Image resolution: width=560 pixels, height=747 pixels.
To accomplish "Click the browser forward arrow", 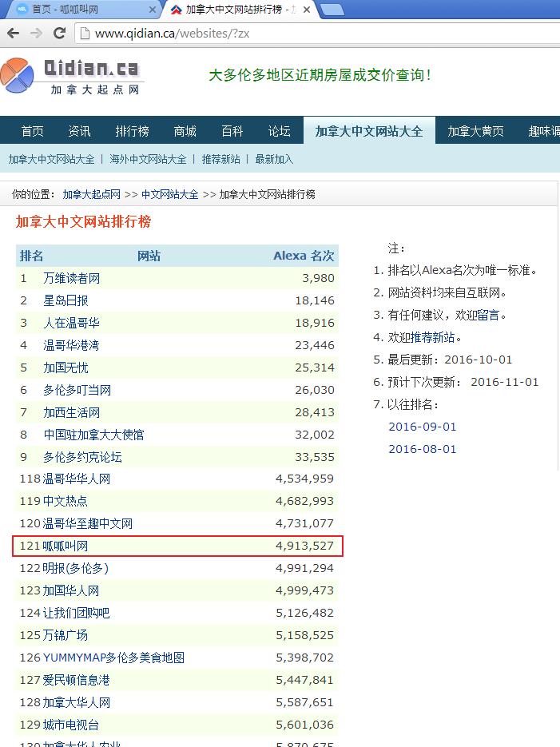I will click(x=36, y=33).
